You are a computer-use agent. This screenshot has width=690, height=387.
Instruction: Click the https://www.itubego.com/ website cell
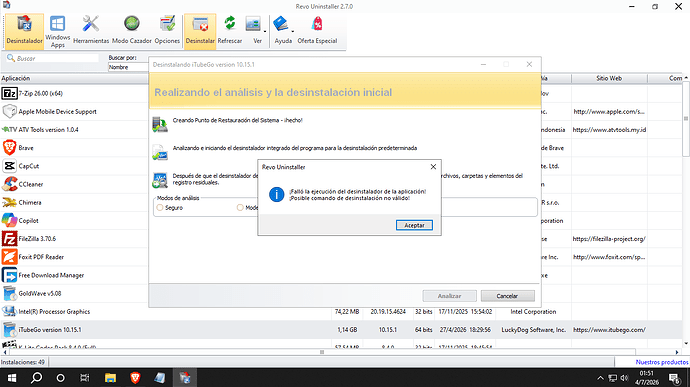point(609,329)
